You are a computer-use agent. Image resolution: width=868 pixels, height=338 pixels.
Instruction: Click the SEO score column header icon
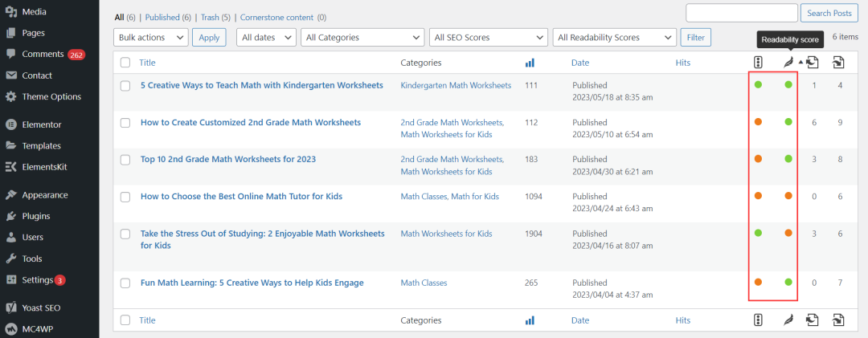point(757,63)
